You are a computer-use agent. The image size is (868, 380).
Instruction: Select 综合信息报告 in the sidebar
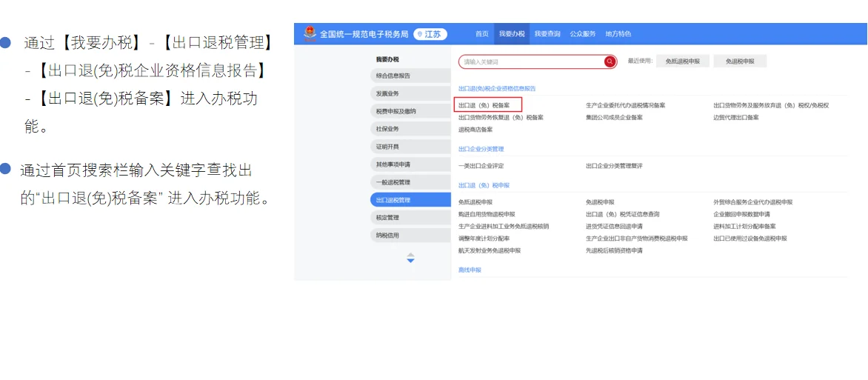coord(411,76)
